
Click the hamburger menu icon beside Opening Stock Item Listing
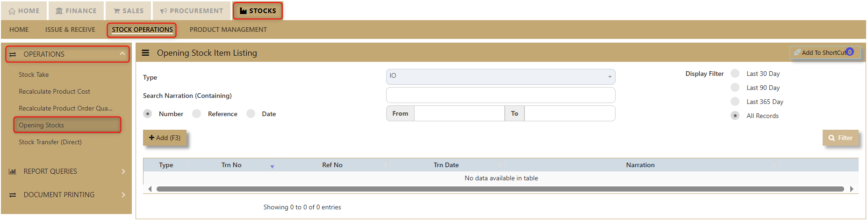[145, 53]
